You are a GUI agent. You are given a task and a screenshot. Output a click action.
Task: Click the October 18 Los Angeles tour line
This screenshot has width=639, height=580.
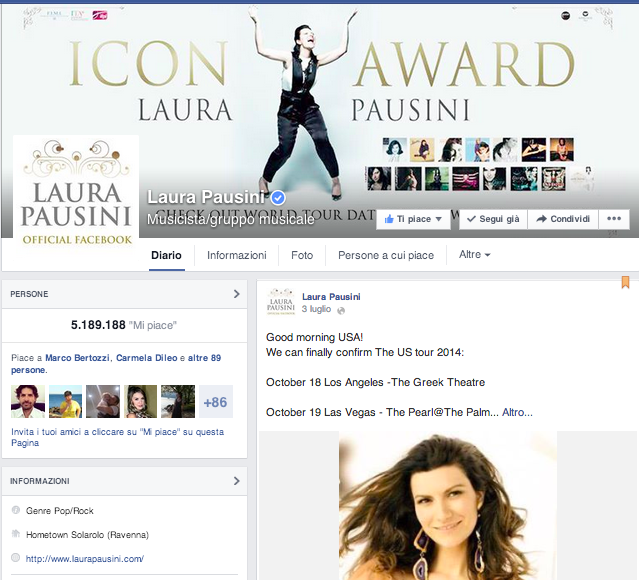click(375, 382)
